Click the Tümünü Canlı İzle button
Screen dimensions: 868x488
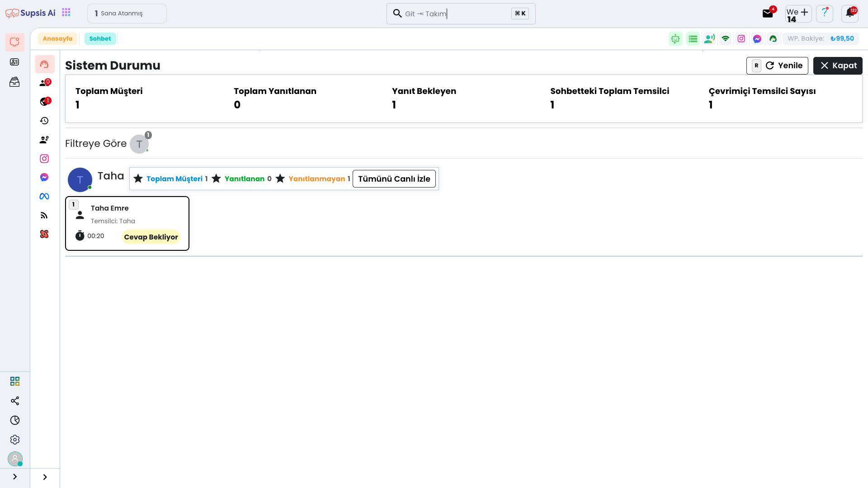tap(394, 179)
